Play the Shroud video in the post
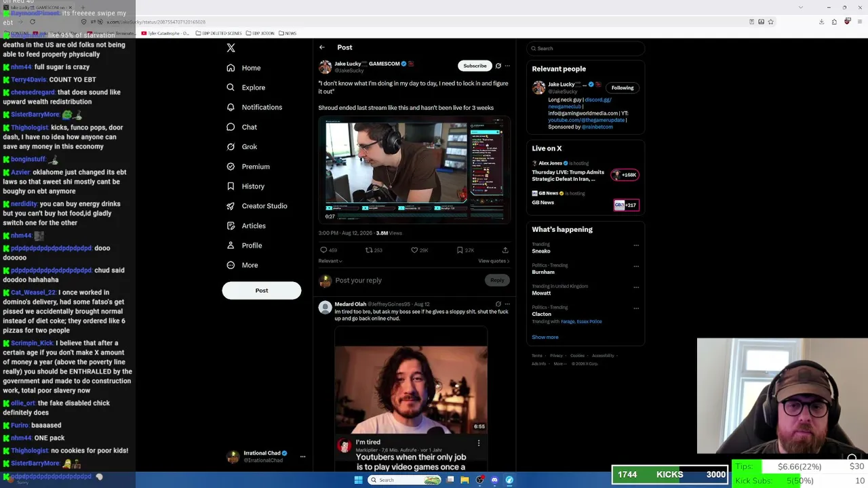 click(x=414, y=169)
